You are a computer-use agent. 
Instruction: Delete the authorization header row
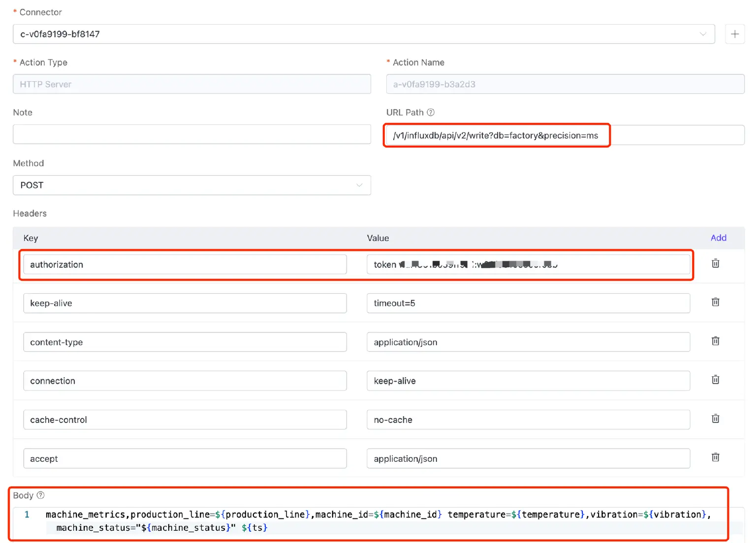pyautogui.click(x=715, y=264)
